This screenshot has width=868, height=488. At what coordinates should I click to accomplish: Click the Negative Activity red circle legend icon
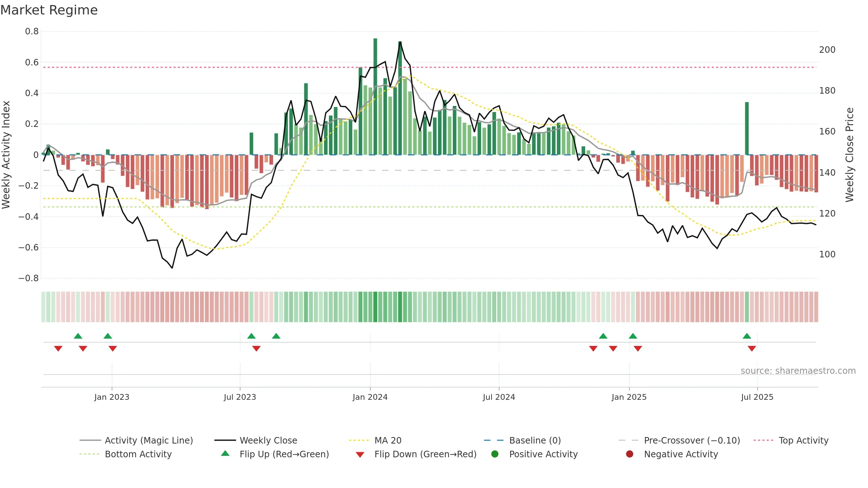pos(630,454)
